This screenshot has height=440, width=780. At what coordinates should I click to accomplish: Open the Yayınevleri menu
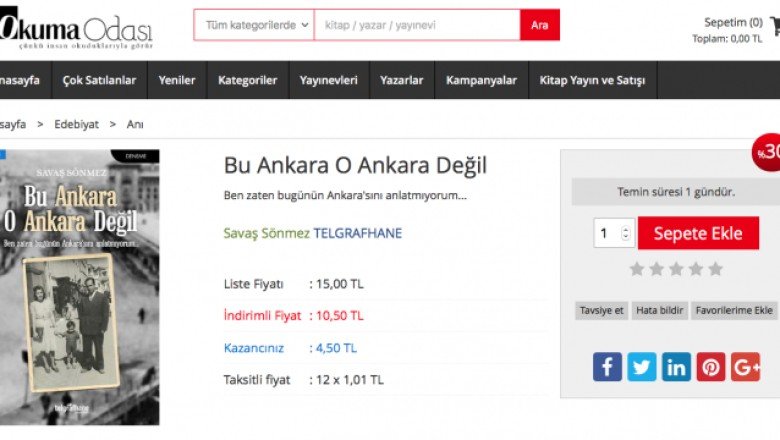pos(328,80)
